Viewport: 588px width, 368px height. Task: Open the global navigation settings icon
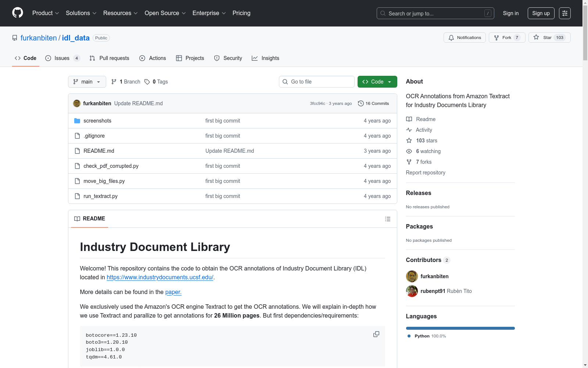coord(565,13)
